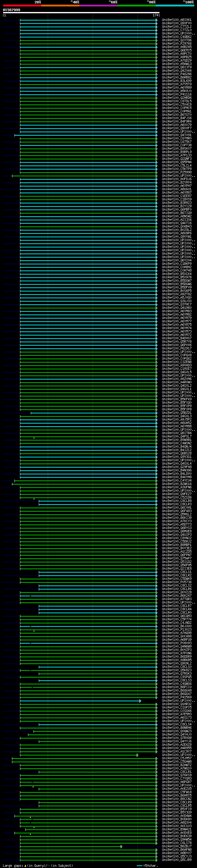Select hit label UniRef100_Q6PBF0
Image resolution: width=197 pixels, height=868 pixels.
point(177,210)
